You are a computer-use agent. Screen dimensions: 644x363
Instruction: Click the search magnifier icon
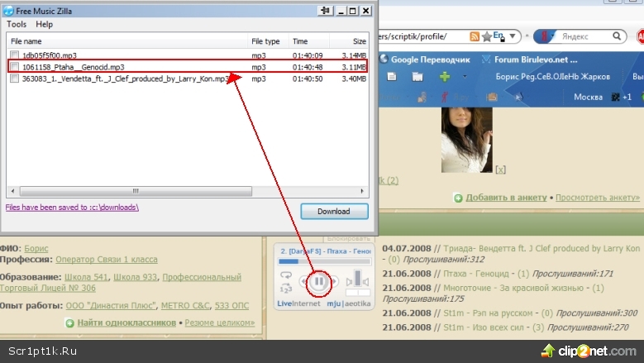point(617,36)
